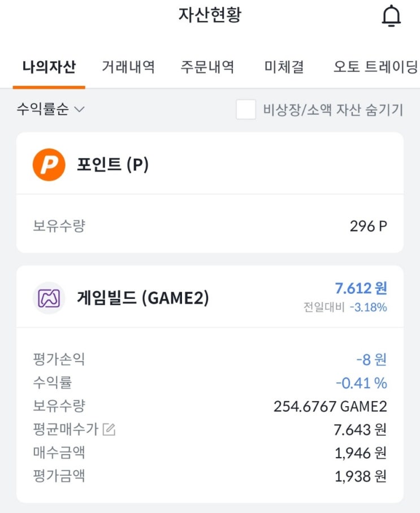Select the 나의자산 tab
This screenshot has width=420, height=513.
49,67
